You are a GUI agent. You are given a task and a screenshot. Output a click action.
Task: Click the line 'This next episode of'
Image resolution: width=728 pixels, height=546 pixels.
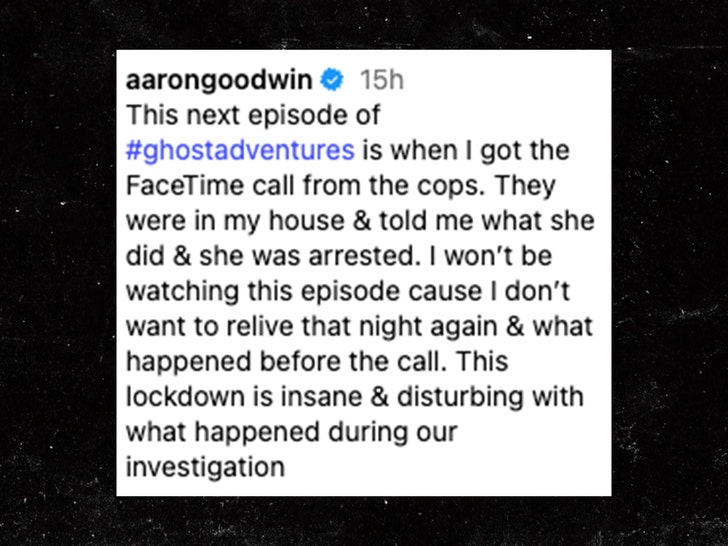point(253,116)
